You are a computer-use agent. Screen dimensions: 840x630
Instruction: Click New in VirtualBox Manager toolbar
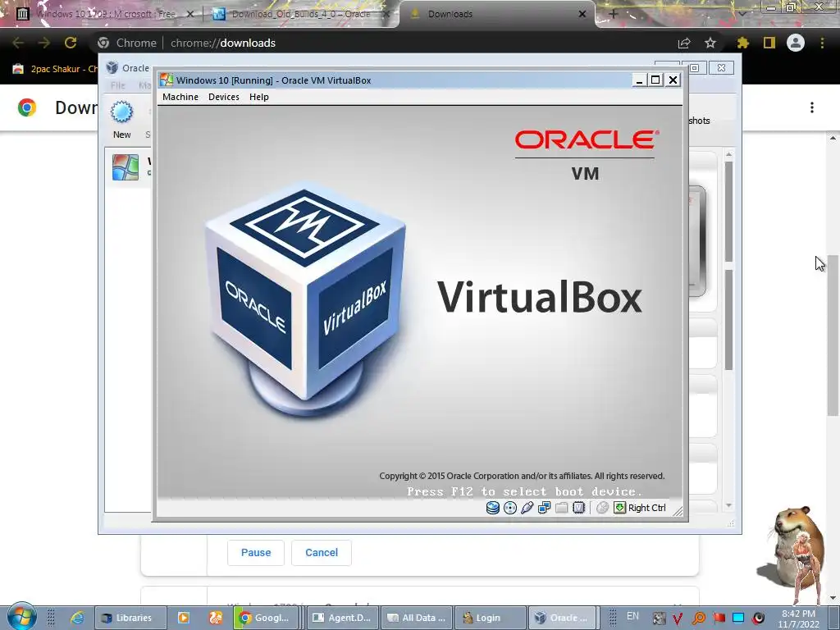[x=121, y=120]
